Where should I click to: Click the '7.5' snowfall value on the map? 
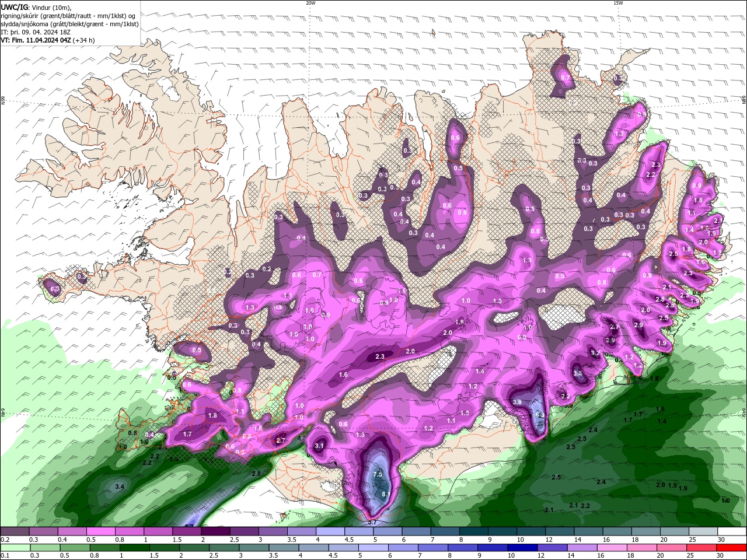[378, 474]
